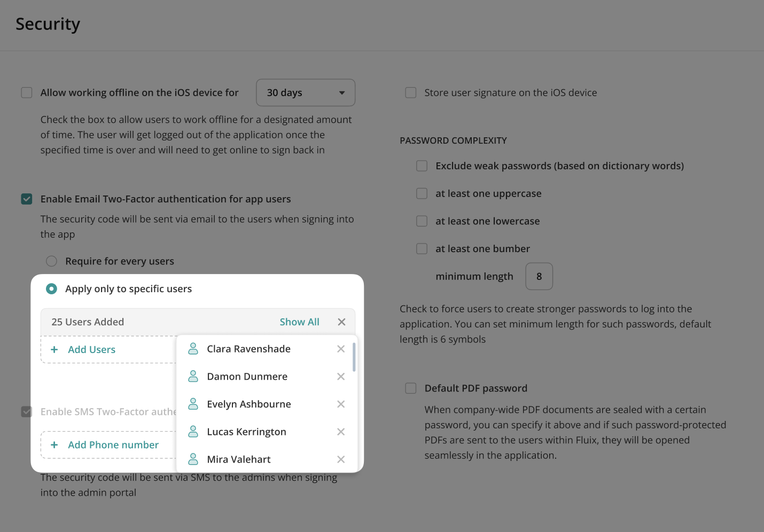
Task: Select Apply only to specific users
Action: (x=52, y=289)
